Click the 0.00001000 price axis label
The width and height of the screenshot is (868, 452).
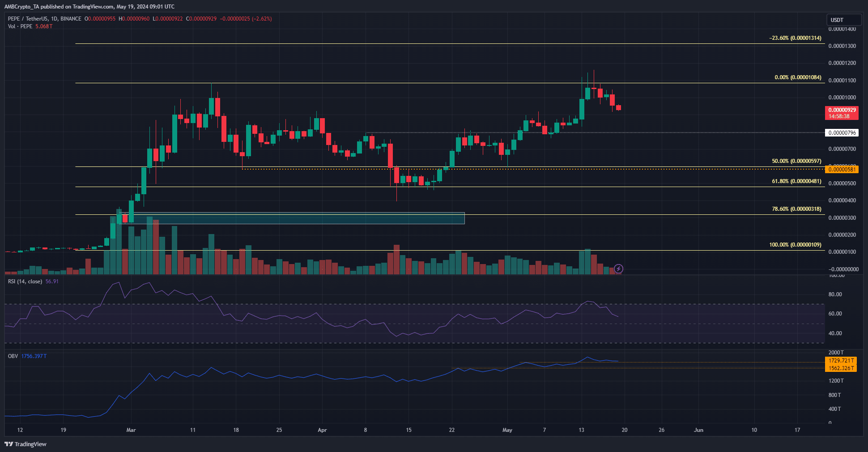coord(842,98)
